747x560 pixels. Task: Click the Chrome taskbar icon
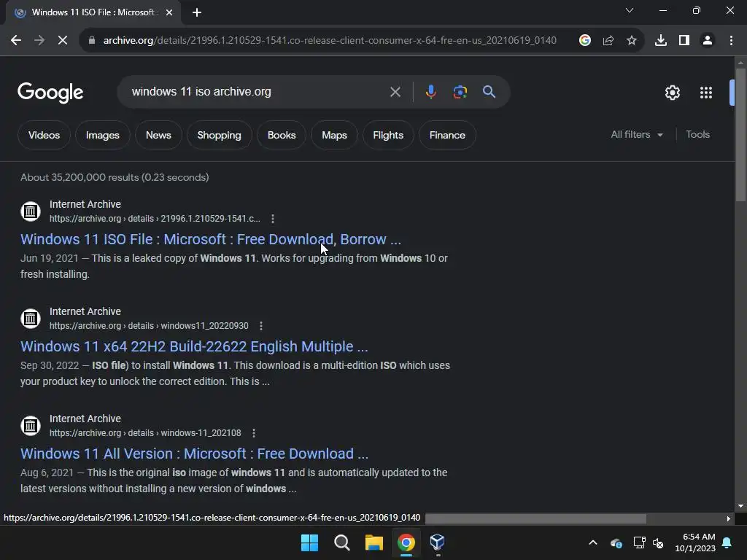point(406,542)
